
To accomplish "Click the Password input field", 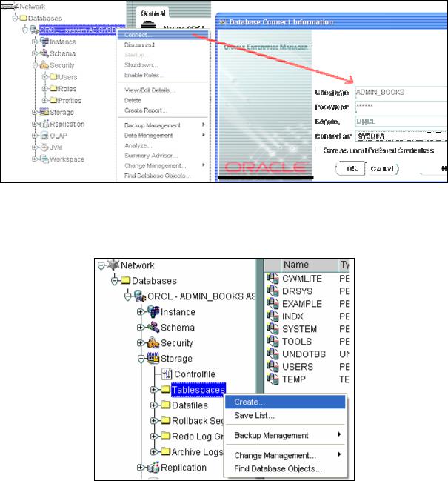I will pyautogui.click(x=401, y=107).
